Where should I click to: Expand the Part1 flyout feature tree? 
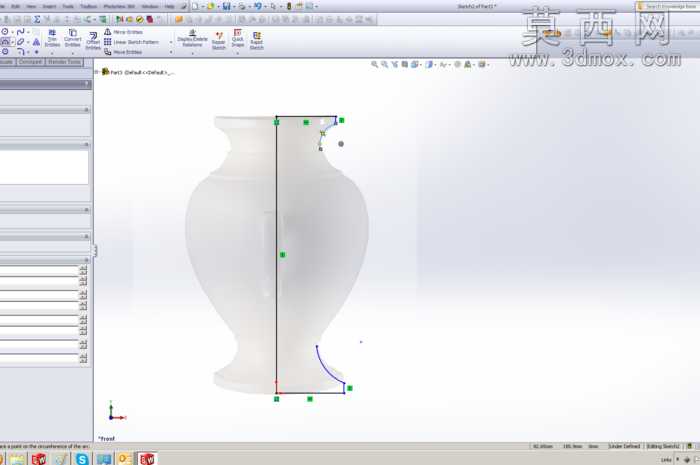point(97,72)
